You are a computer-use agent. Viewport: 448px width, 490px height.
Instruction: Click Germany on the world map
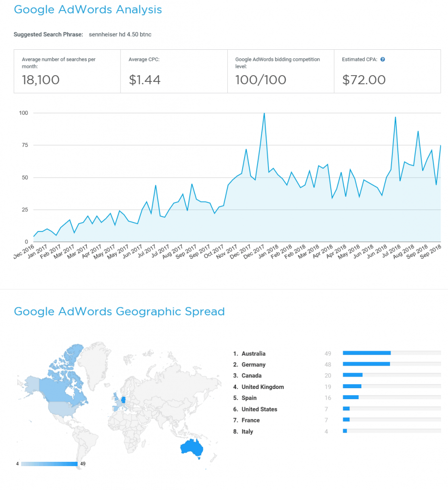click(123, 400)
